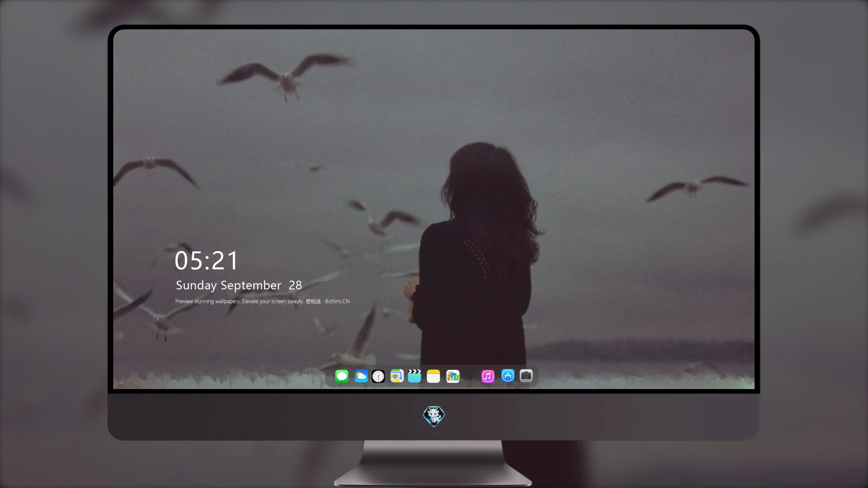Launch the Videos clapperboard app
Image resolution: width=868 pixels, height=488 pixels.
point(415,376)
